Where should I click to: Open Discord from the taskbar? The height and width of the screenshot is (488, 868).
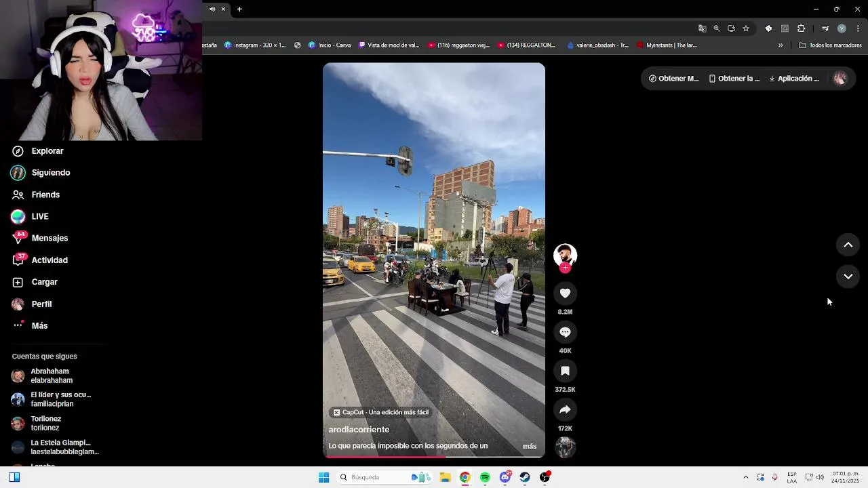tap(505, 477)
